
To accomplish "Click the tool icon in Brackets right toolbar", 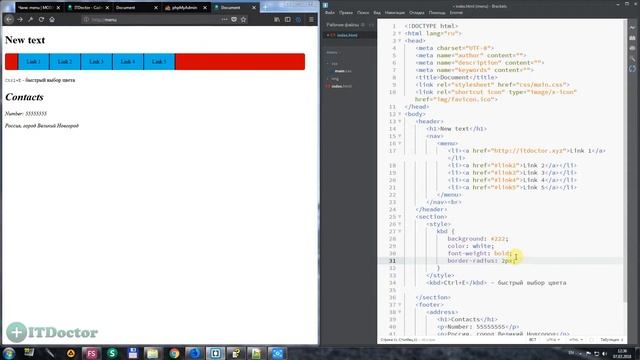I will [632, 58].
